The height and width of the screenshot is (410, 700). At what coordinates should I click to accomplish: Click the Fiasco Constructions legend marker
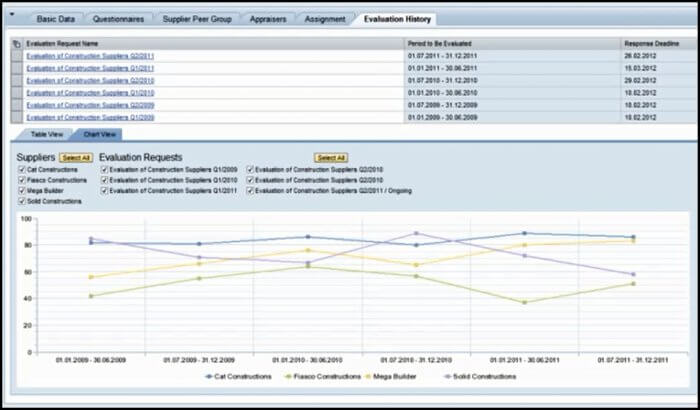(x=288, y=377)
